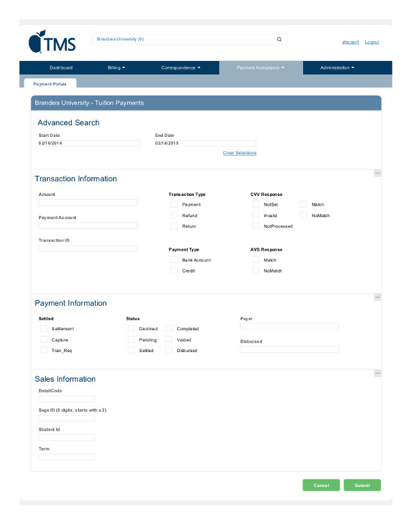Click the TMS apple logo
Image resolution: width=411 pixels, height=532 pixels.
[x=52, y=41]
